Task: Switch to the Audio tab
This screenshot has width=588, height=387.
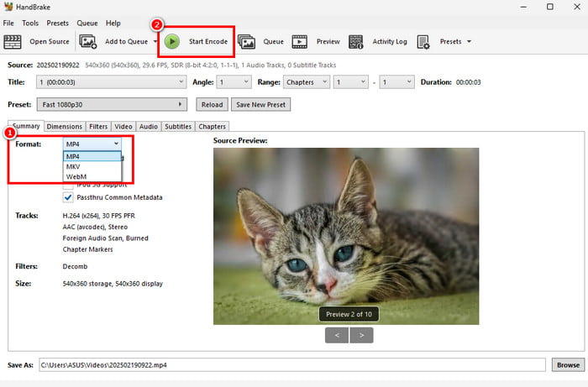Action: point(149,127)
